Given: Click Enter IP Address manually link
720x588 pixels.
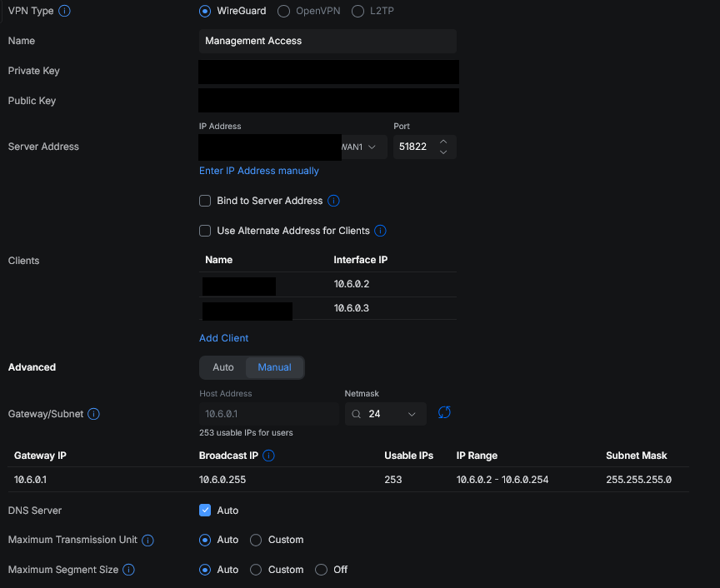Looking at the screenshot, I should coord(259,171).
